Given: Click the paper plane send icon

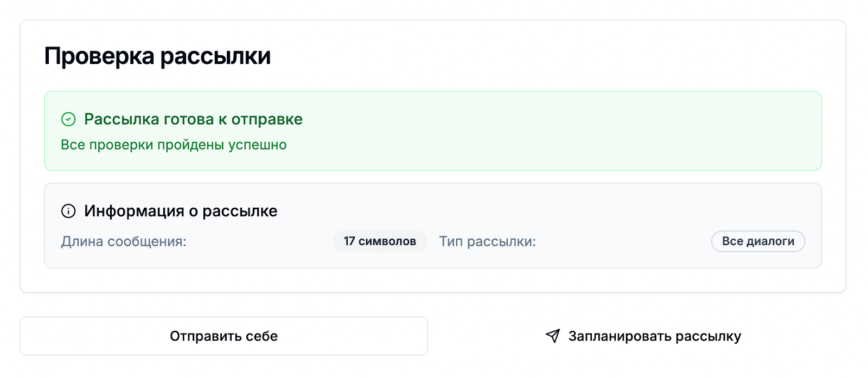Looking at the screenshot, I should click(x=552, y=336).
